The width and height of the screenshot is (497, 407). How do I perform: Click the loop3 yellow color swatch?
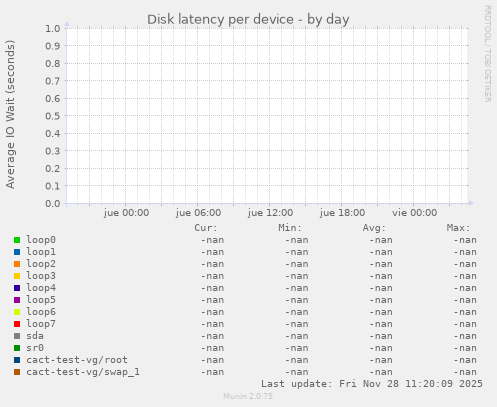pyautogui.click(x=17, y=276)
